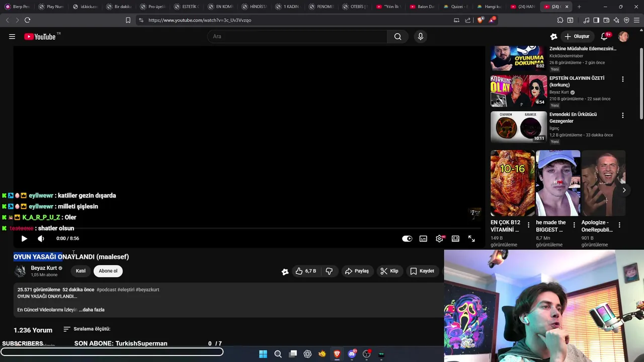Open the Beyaz Kurt channel name link
Viewport: 644px width, 362px height.
click(x=44, y=268)
